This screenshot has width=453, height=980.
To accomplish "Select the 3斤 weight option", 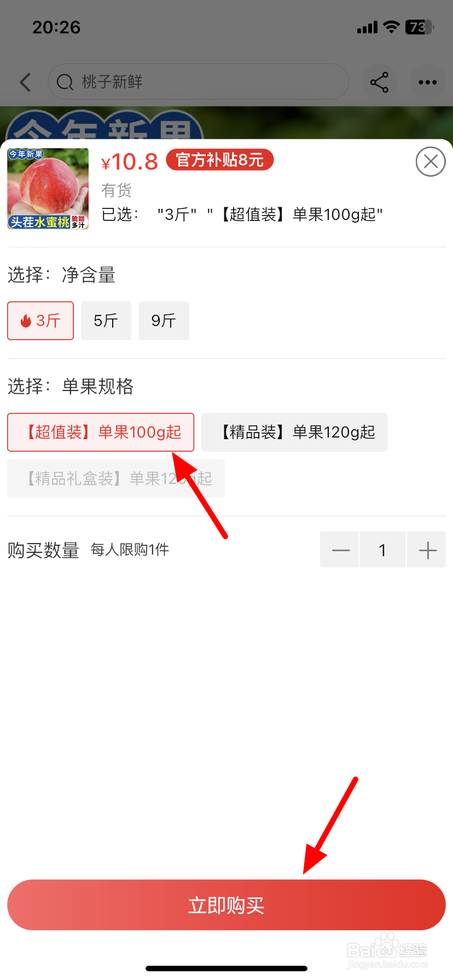I will [x=40, y=320].
